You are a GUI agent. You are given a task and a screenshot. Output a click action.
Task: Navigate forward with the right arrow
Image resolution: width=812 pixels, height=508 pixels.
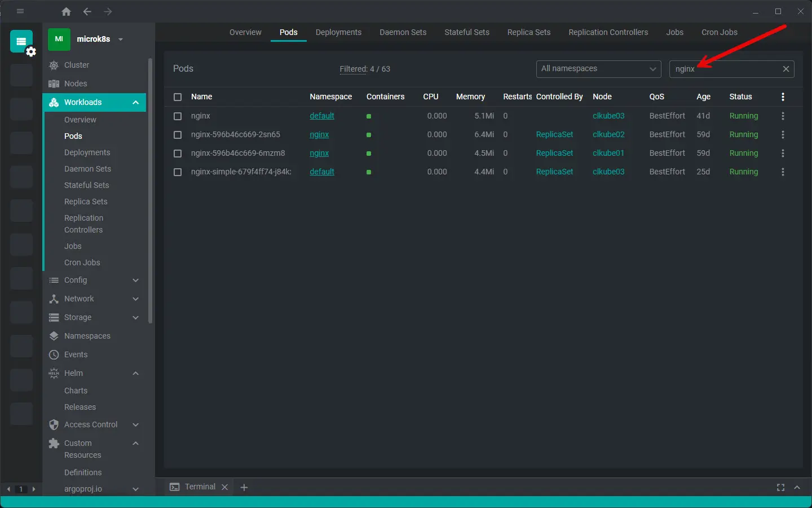[x=108, y=11]
